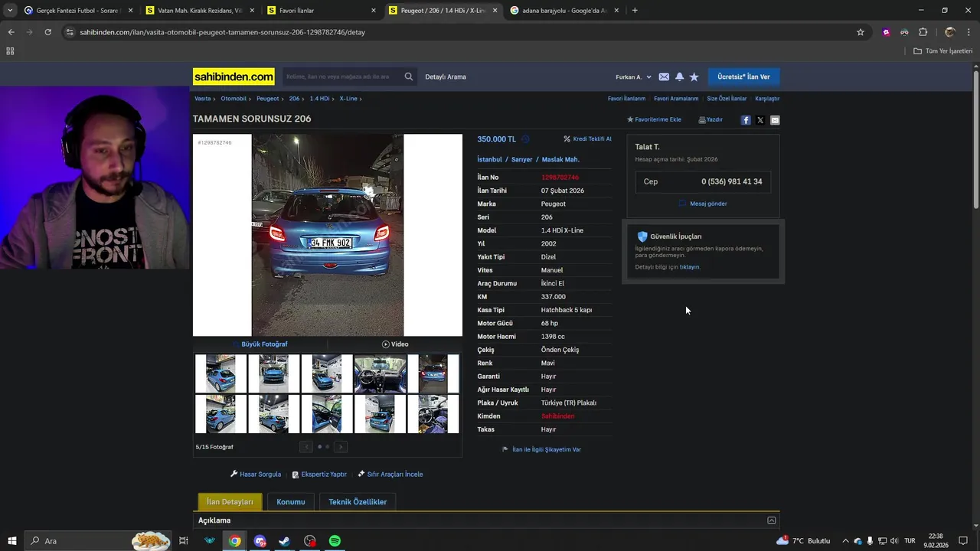Switch to the İlan Detayları tab
Screen dimensions: 980x551
coord(230,502)
